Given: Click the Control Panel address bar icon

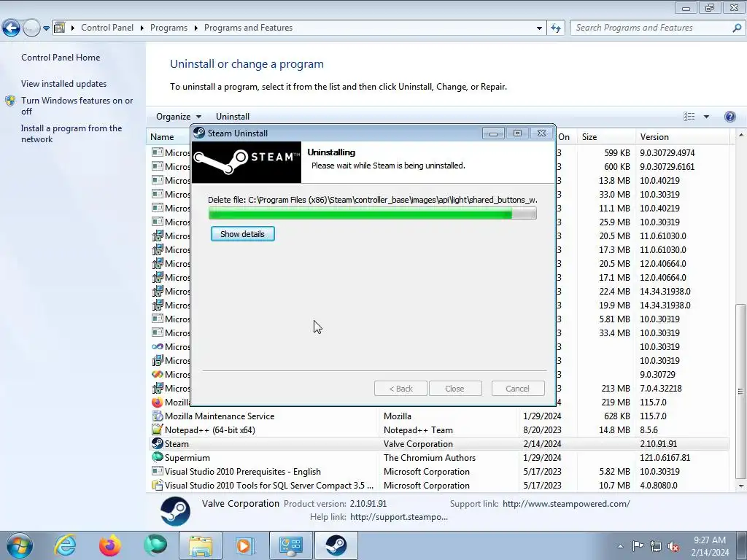Looking at the screenshot, I should (60, 28).
